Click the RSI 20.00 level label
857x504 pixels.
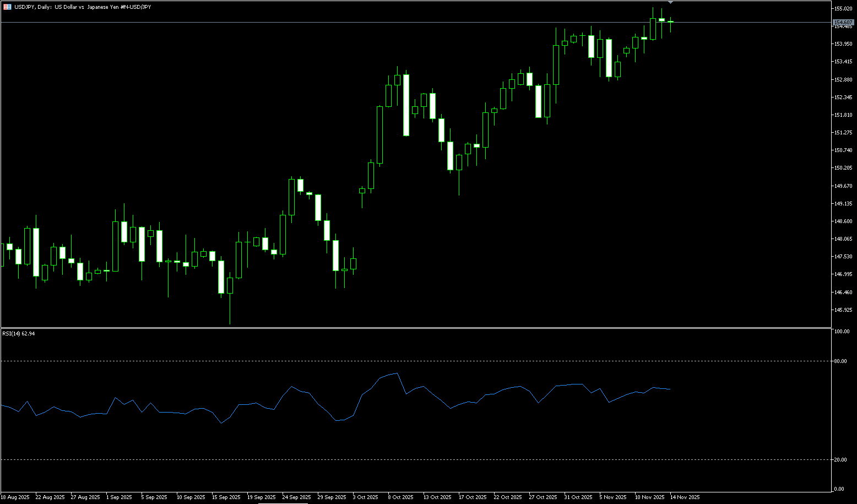[840, 459]
